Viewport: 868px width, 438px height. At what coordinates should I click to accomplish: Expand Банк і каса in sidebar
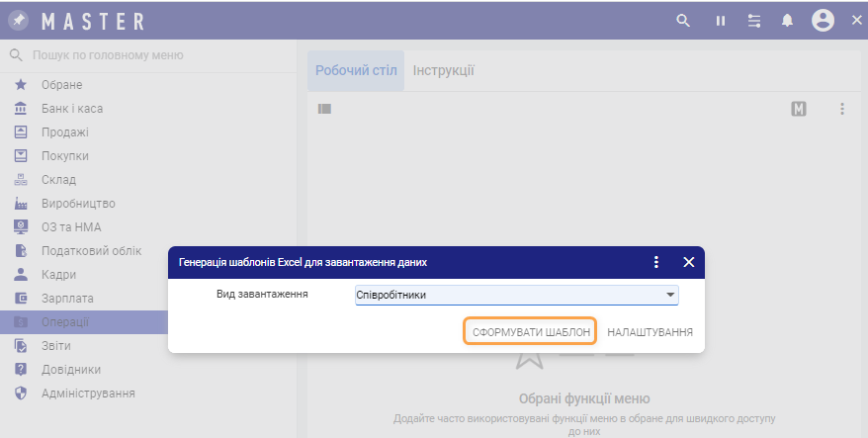(x=72, y=109)
